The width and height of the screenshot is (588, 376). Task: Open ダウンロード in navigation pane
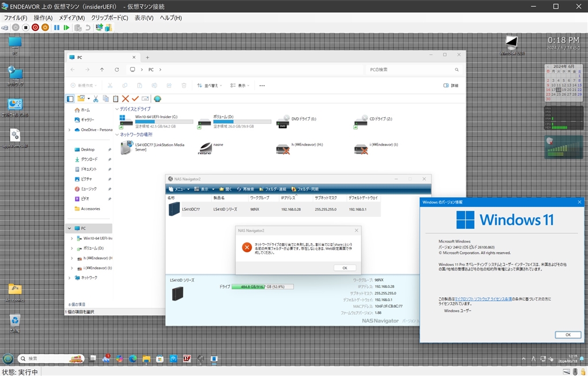click(x=89, y=159)
